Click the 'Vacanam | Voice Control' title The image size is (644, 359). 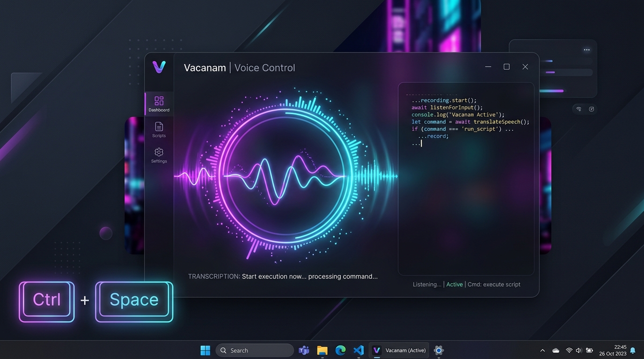coord(239,68)
